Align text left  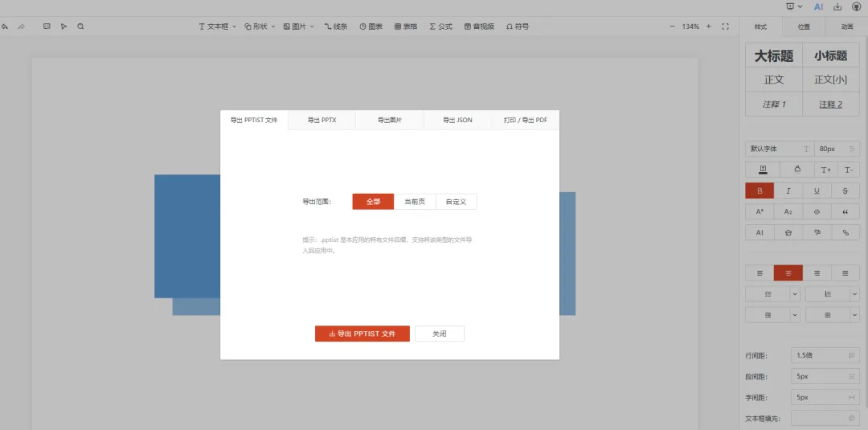click(x=759, y=272)
